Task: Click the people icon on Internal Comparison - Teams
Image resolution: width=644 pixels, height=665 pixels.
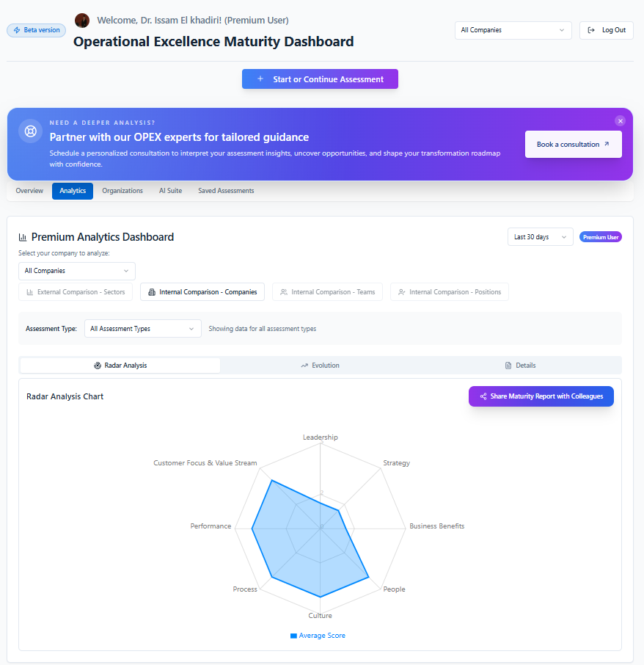Action: tap(285, 291)
